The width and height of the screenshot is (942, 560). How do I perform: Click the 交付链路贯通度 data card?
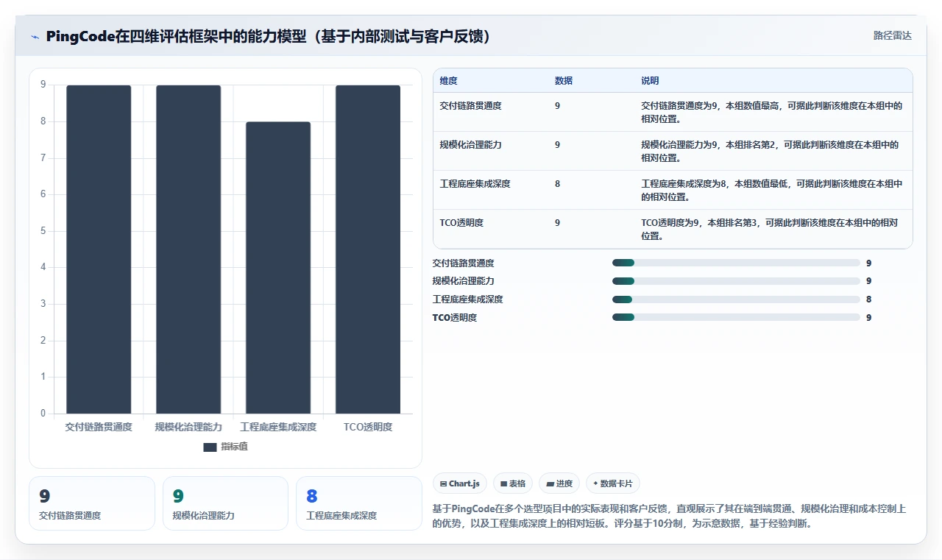[92, 503]
